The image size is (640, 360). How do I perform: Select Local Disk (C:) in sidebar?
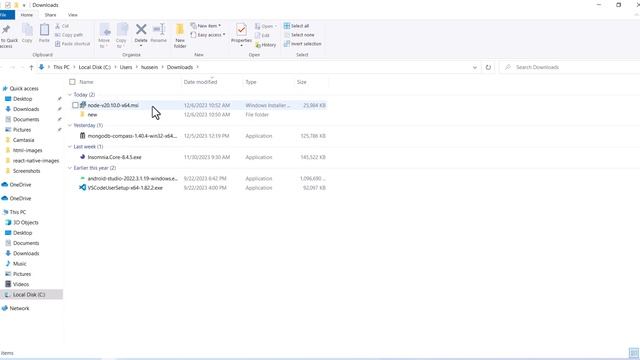click(x=31, y=294)
